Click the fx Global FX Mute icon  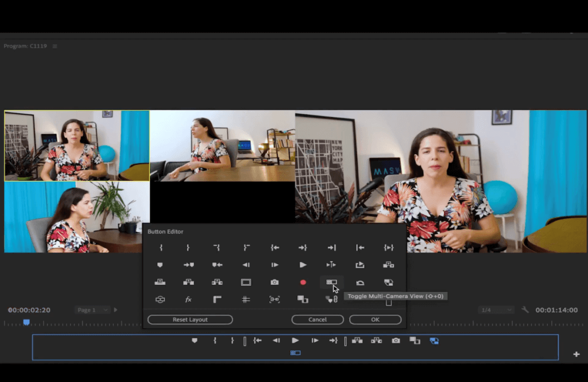(x=189, y=299)
